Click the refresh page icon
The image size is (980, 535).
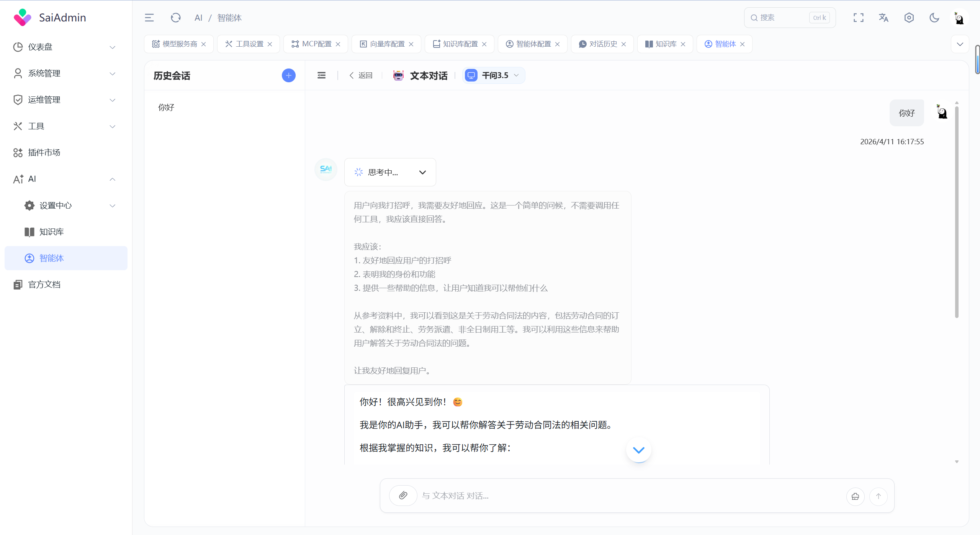point(175,18)
